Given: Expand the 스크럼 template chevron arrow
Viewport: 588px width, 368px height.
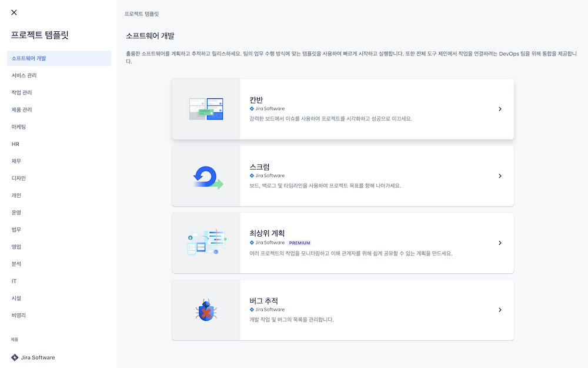Looking at the screenshot, I should click(500, 175).
